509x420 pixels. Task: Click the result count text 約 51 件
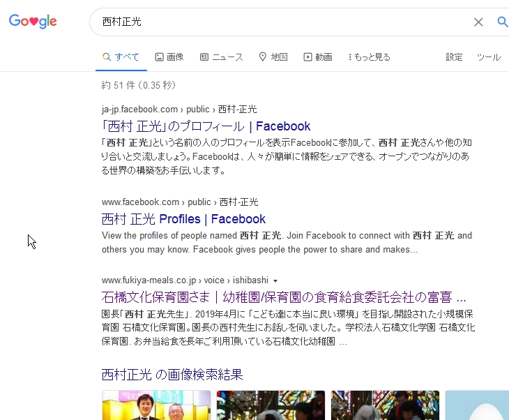(139, 85)
